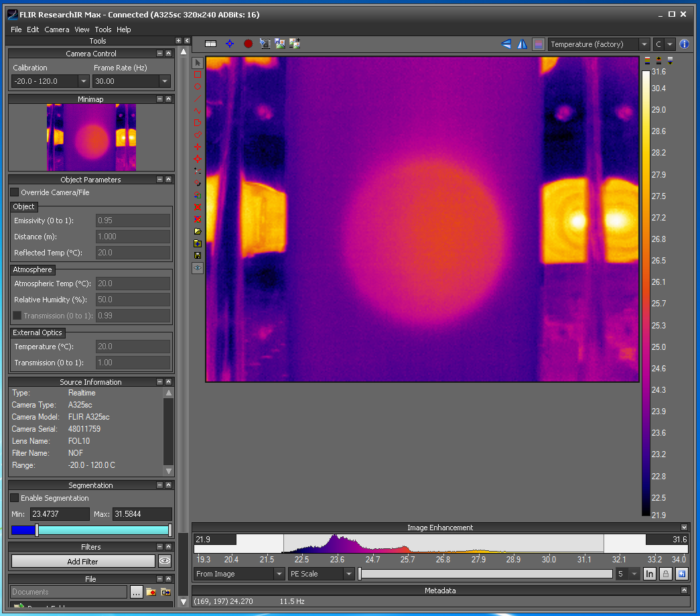Toggle the eye icon in drawing toolbar
This screenshot has height=616, width=700.
tap(198, 268)
